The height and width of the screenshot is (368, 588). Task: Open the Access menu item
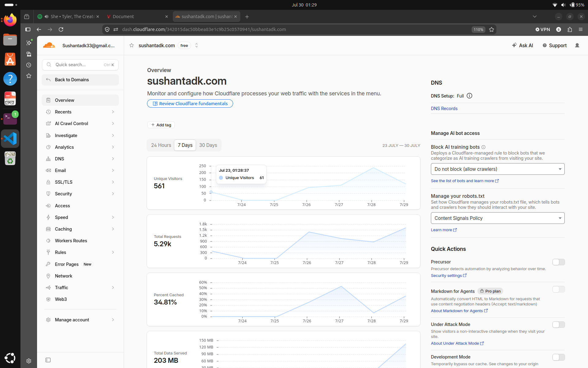(x=80, y=206)
